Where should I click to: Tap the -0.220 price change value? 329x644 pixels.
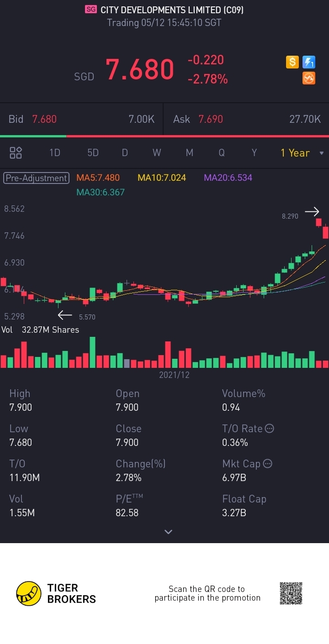[x=206, y=60]
